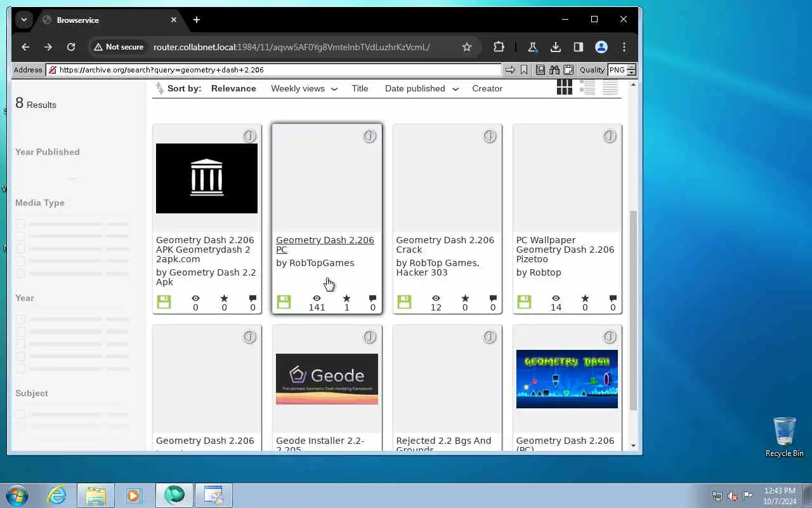Show info for Geometry Dash 2.206 APK card

[249, 136]
